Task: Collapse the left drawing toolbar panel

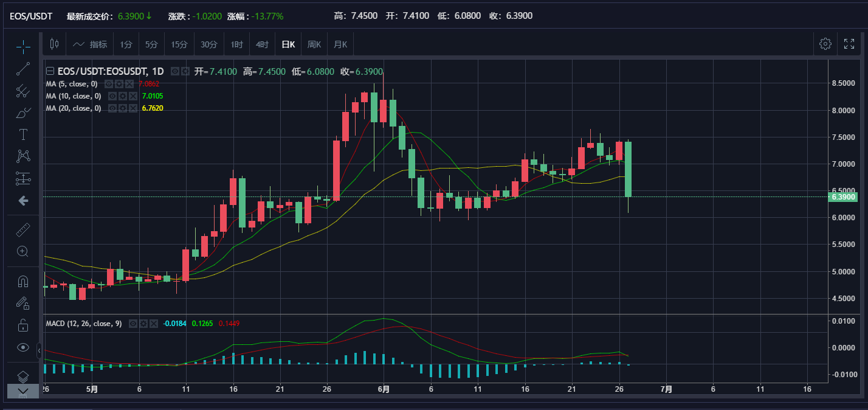Action: [40, 351]
